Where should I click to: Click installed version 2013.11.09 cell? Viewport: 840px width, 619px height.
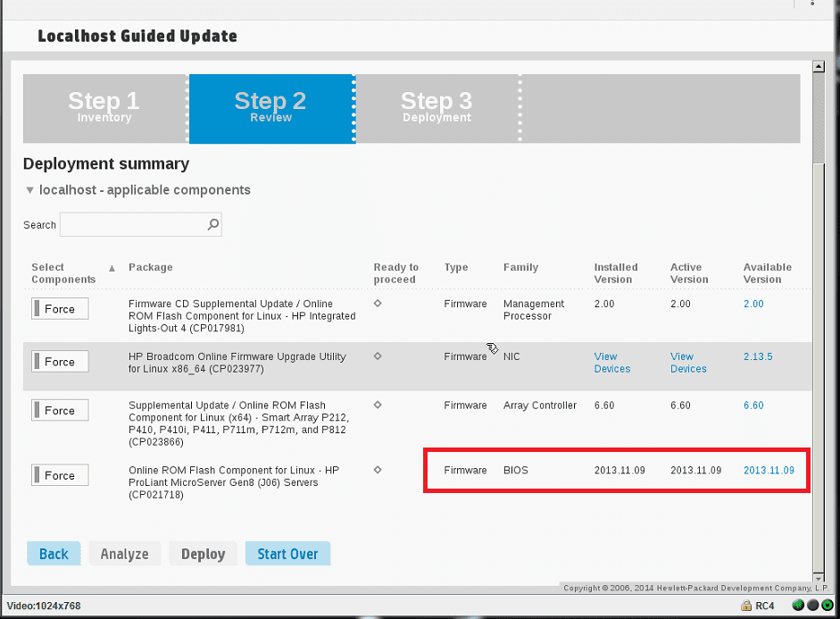coord(620,470)
